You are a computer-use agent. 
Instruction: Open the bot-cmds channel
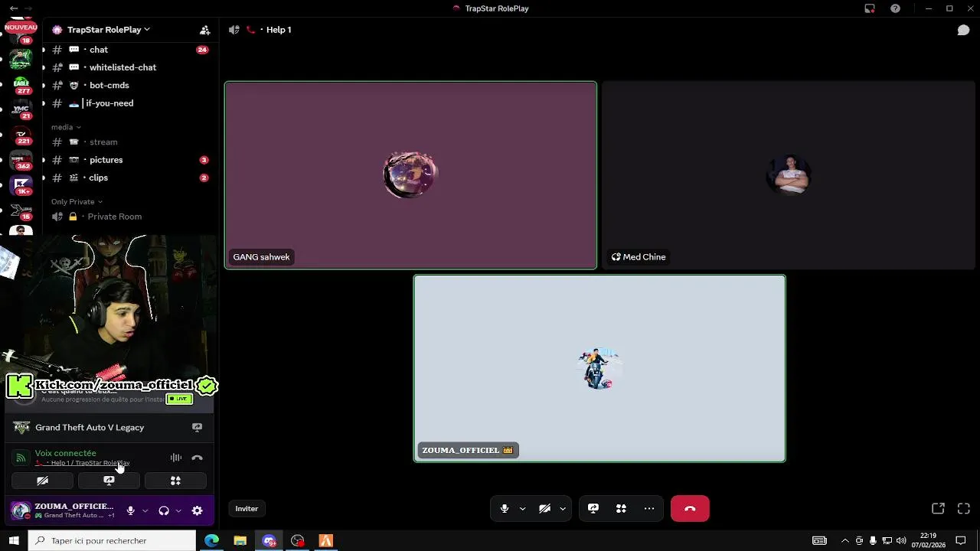(127, 85)
